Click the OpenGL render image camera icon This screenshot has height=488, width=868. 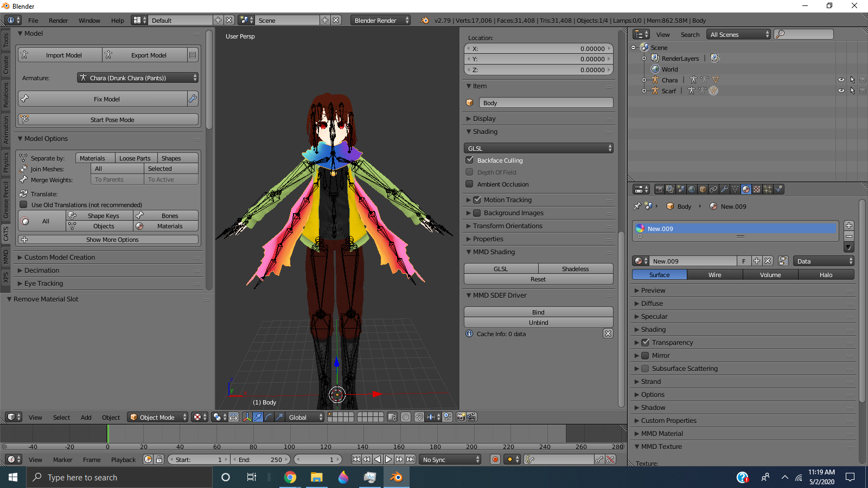point(461,417)
